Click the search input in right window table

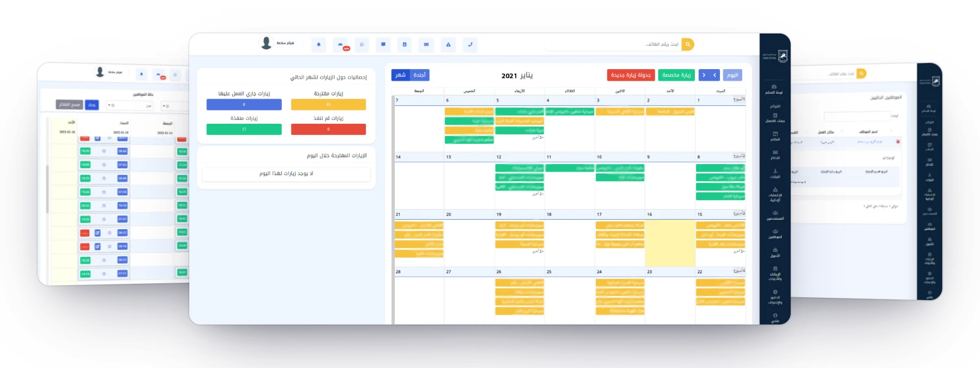point(857,116)
